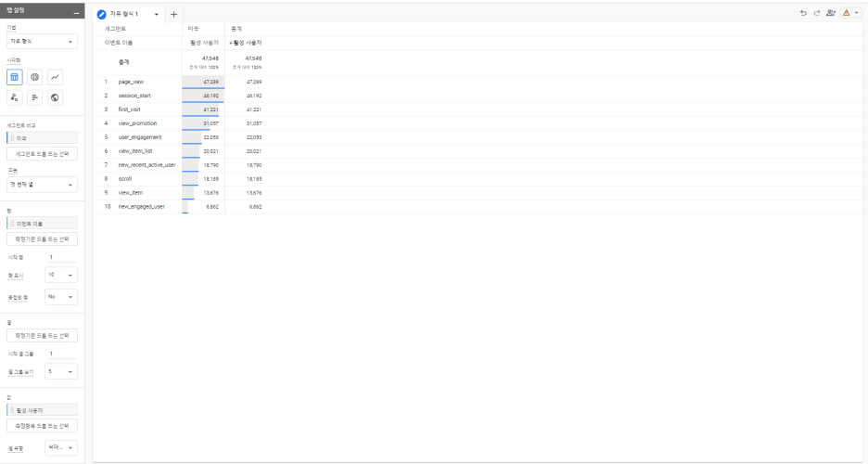Click segment drop zone 세그먼트 드롭 또는 선택
The image size is (868, 464).
(42, 154)
